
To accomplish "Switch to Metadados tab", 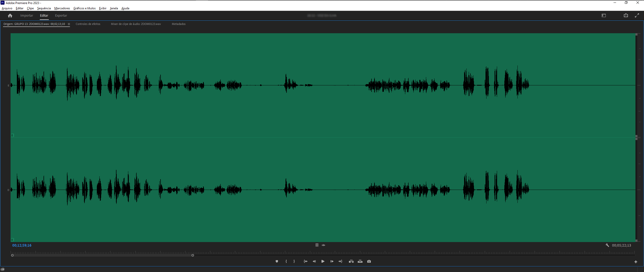I will [x=179, y=24].
